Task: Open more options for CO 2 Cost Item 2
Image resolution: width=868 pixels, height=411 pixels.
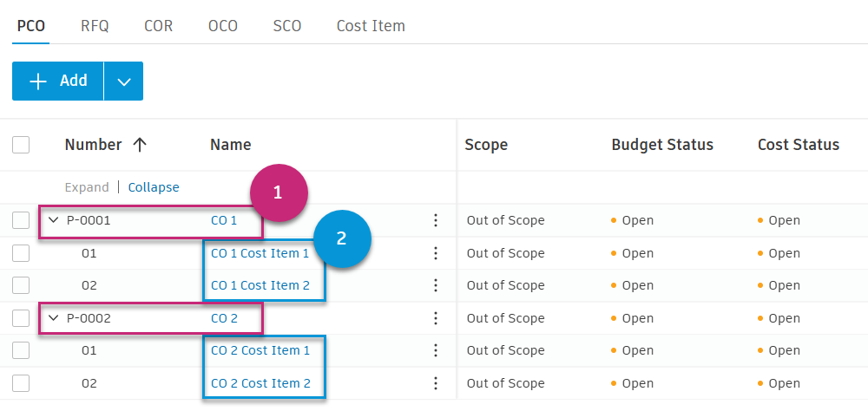Action: (x=436, y=383)
